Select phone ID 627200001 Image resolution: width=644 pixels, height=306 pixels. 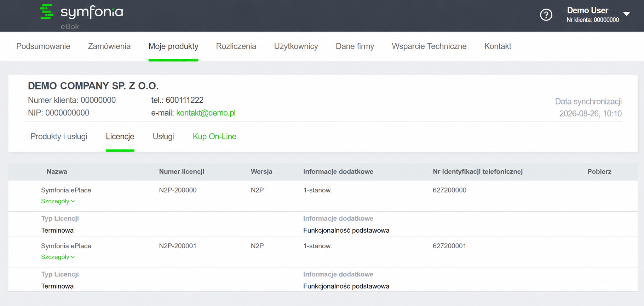click(x=449, y=246)
